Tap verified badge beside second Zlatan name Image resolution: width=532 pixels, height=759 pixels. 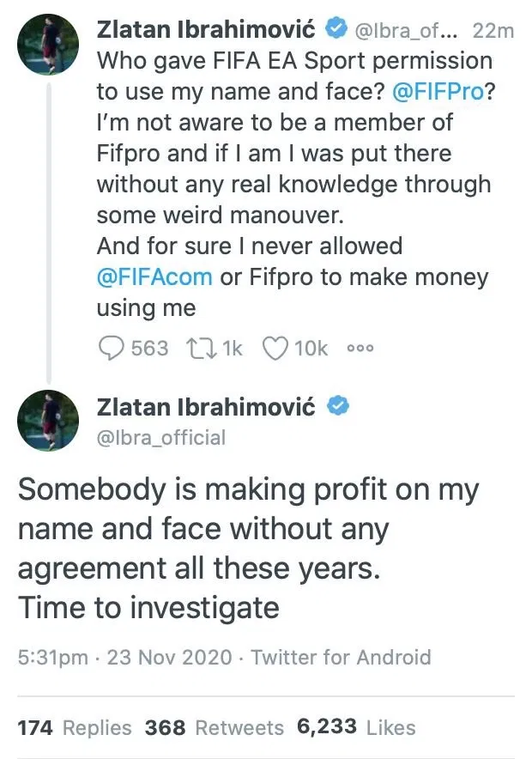pos(338,405)
